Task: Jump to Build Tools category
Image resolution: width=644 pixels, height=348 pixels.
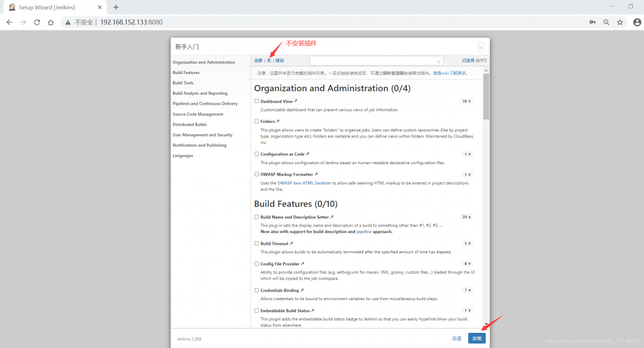Action: 183,83
